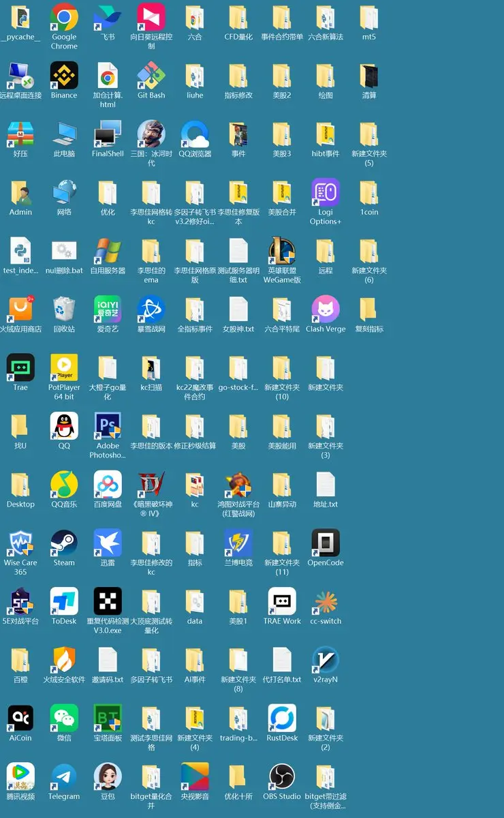
Task: Open 向日葵远程控制 desktop icon
Action: (x=151, y=17)
